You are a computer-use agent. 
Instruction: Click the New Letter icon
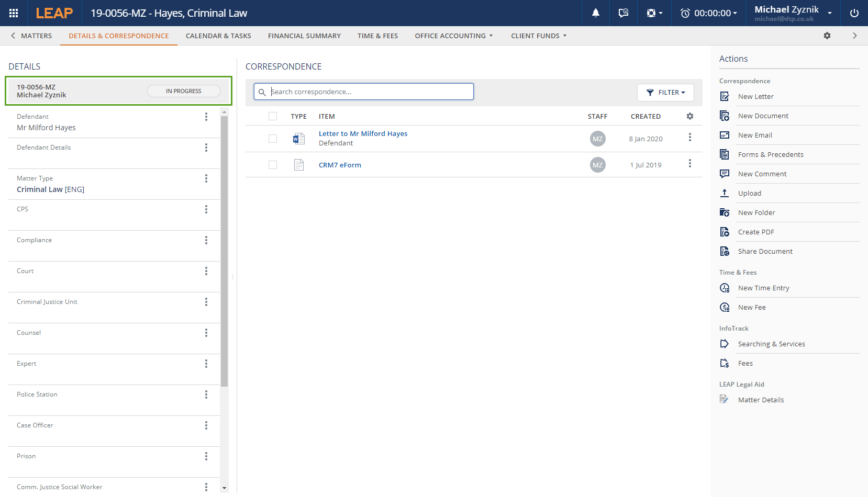pos(725,96)
